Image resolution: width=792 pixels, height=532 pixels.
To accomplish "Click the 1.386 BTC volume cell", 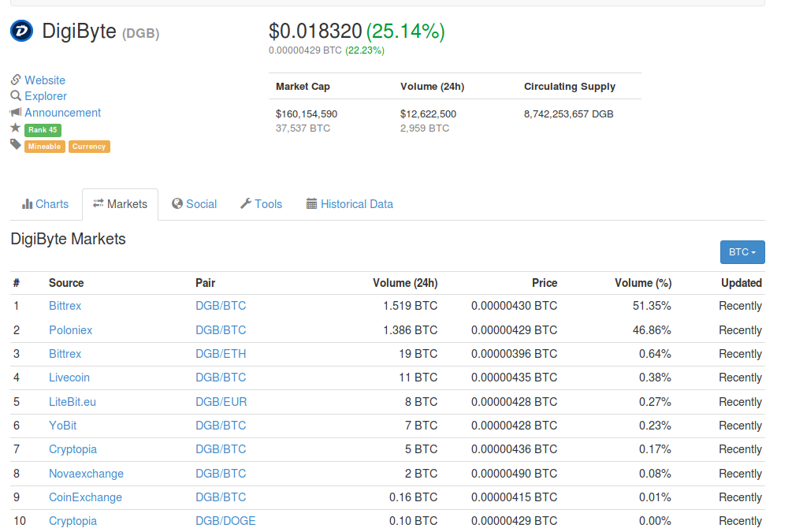I will [x=410, y=330].
